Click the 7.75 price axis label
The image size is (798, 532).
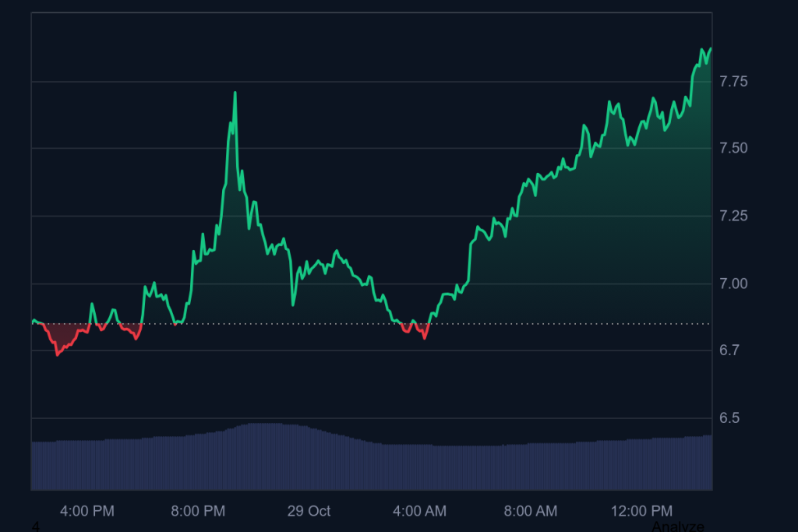[734, 82]
